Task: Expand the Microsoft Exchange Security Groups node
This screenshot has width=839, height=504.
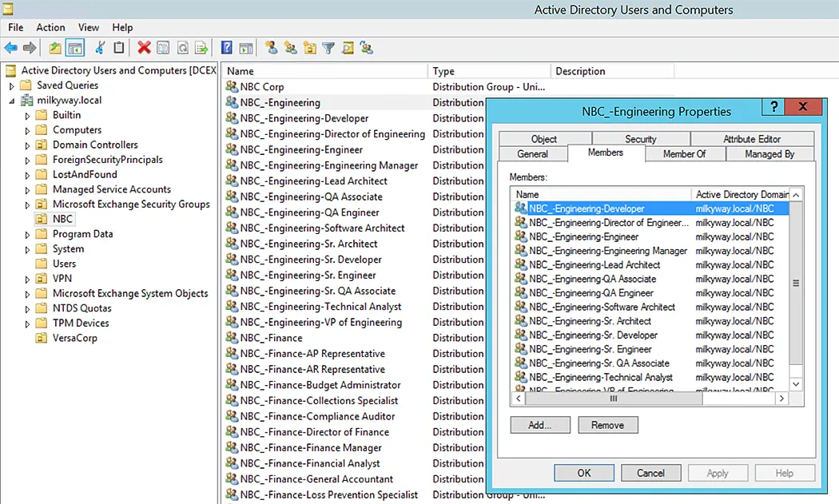Action: tap(27, 204)
